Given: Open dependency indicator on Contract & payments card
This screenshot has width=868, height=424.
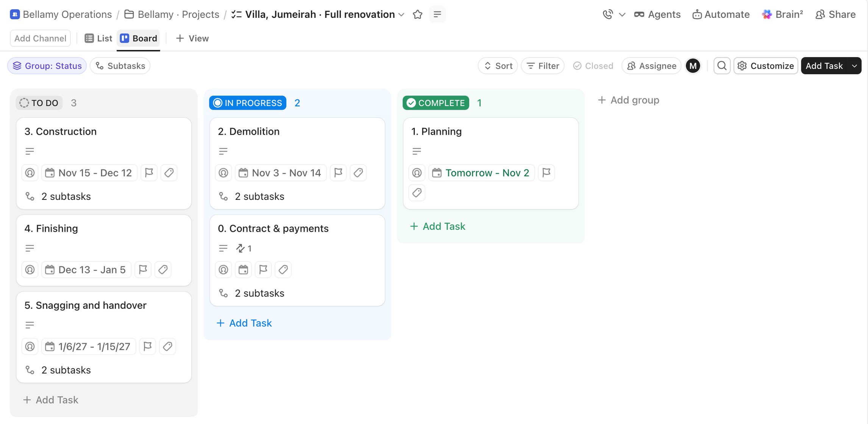Looking at the screenshot, I should pos(244,248).
